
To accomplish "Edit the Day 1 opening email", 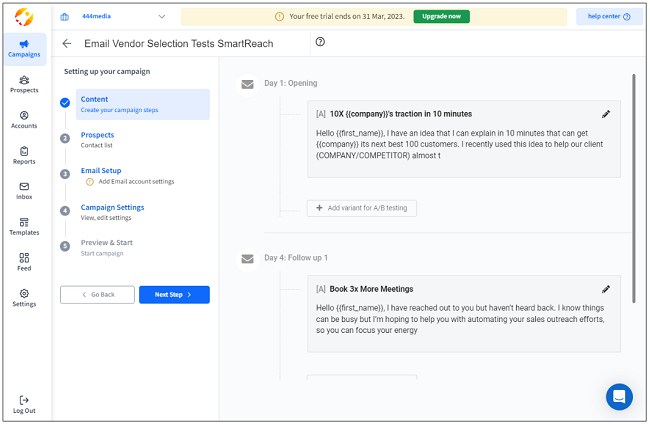I will (606, 114).
